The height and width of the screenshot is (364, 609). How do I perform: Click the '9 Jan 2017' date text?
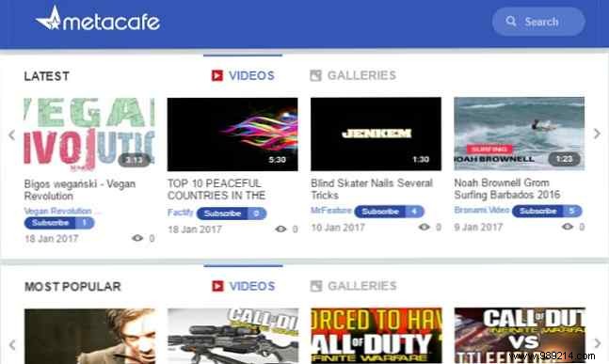pyautogui.click(x=478, y=227)
